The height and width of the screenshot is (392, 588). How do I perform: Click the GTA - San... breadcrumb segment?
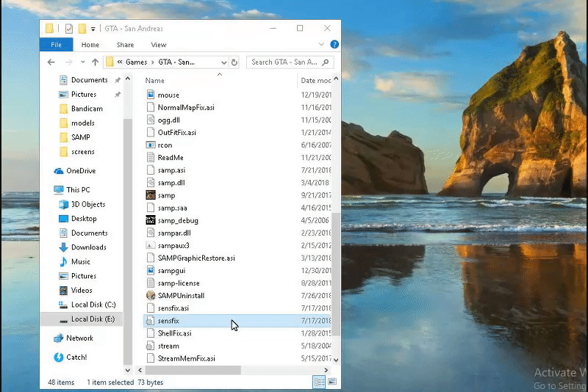pos(176,62)
